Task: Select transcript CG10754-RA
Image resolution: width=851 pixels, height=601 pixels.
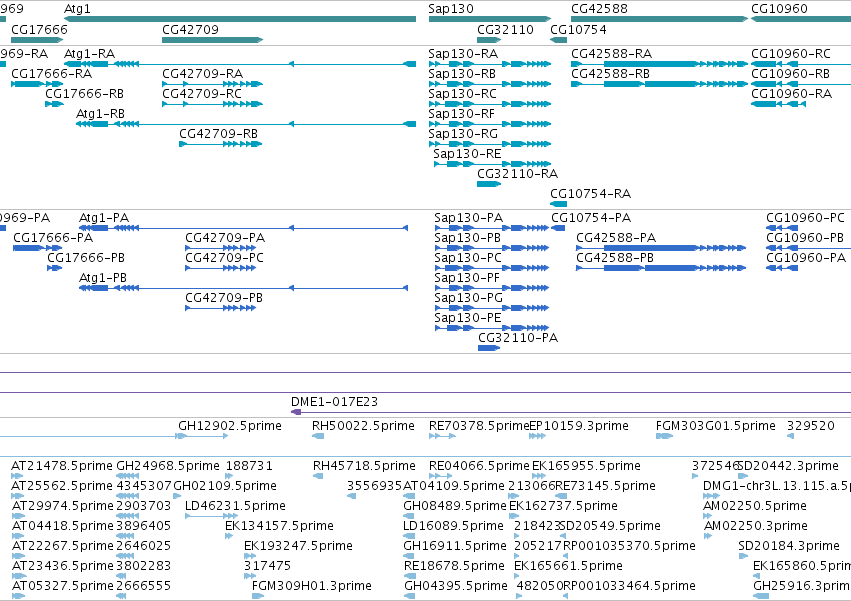Action: click(558, 204)
